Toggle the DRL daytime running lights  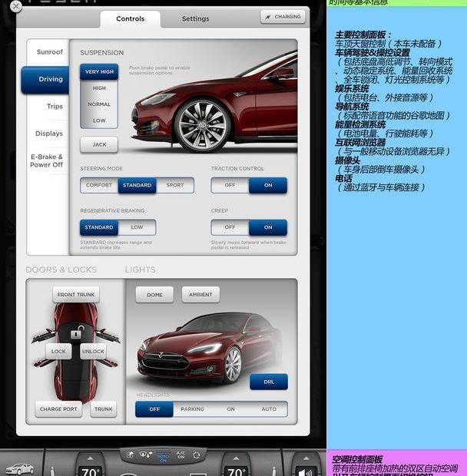click(269, 382)
